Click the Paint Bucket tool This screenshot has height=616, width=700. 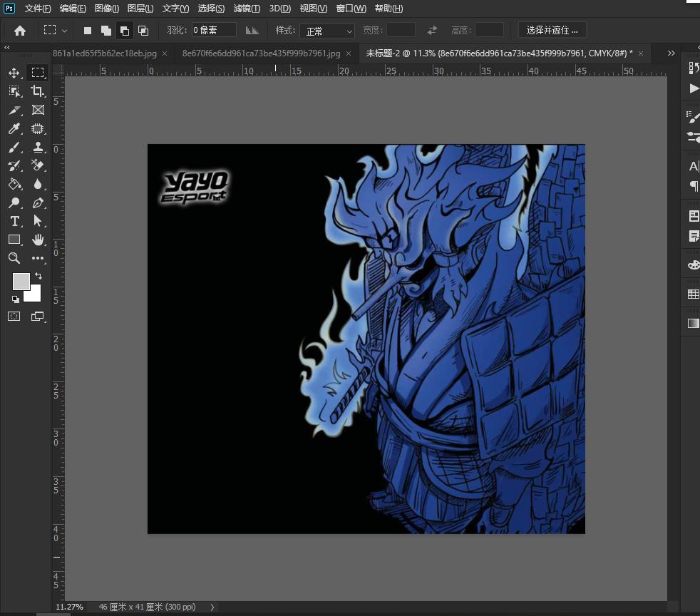(x=14, y=185)
